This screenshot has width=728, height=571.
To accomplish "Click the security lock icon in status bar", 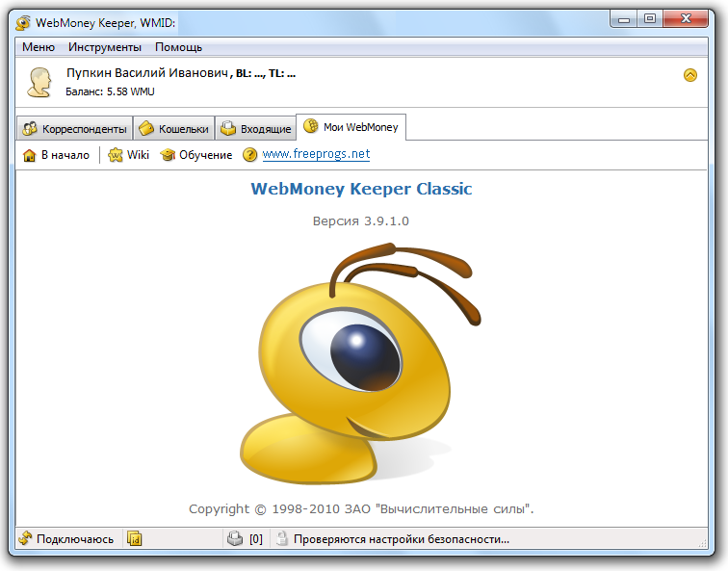I will [281, 539].
